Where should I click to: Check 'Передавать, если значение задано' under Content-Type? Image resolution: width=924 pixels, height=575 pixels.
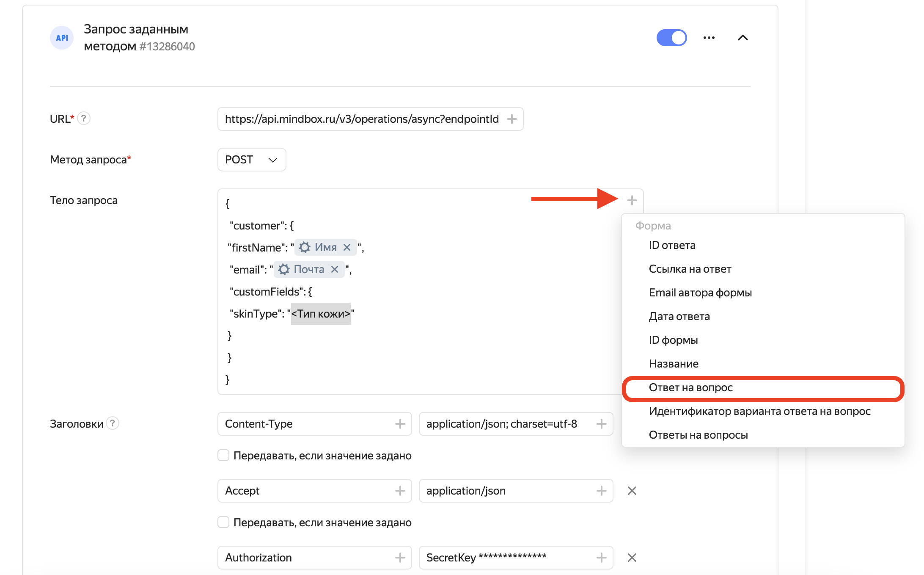[x=223, y=455]
